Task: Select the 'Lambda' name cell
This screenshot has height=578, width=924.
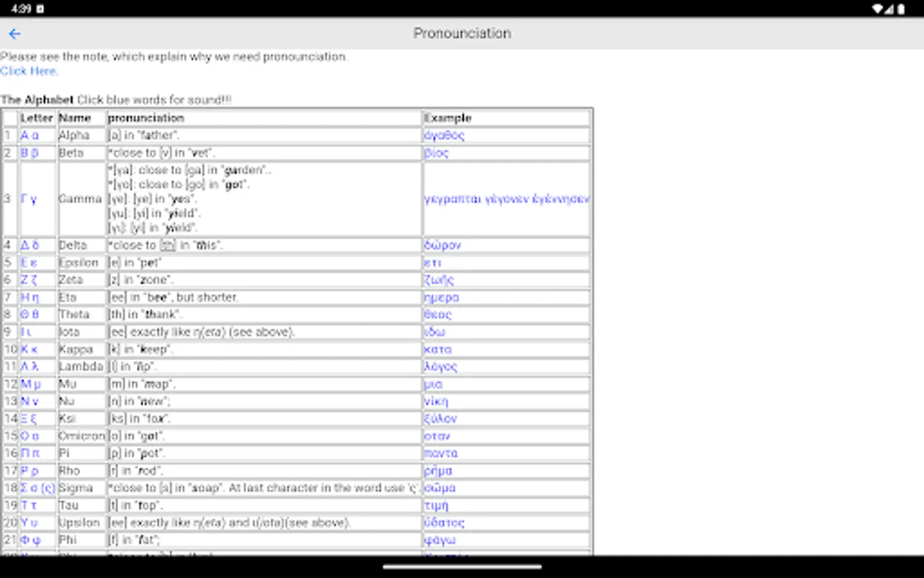Action: pos(81,367)
